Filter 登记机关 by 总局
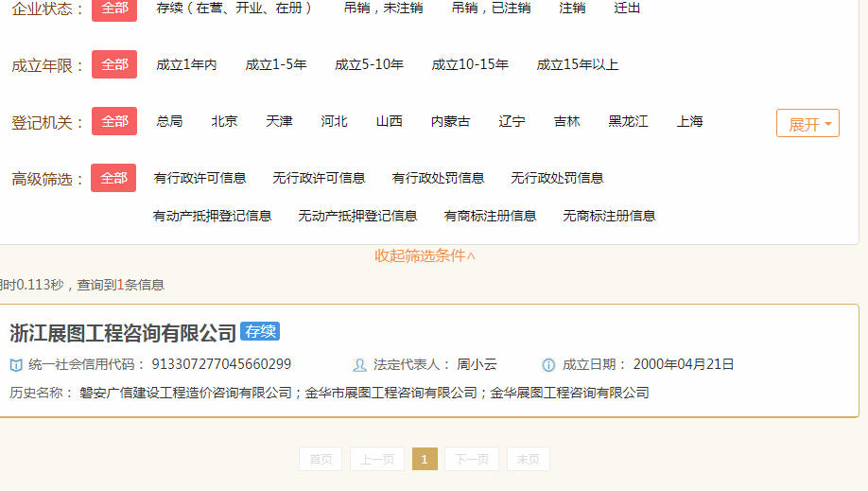 pyautogui.click(x=169, y=121)
